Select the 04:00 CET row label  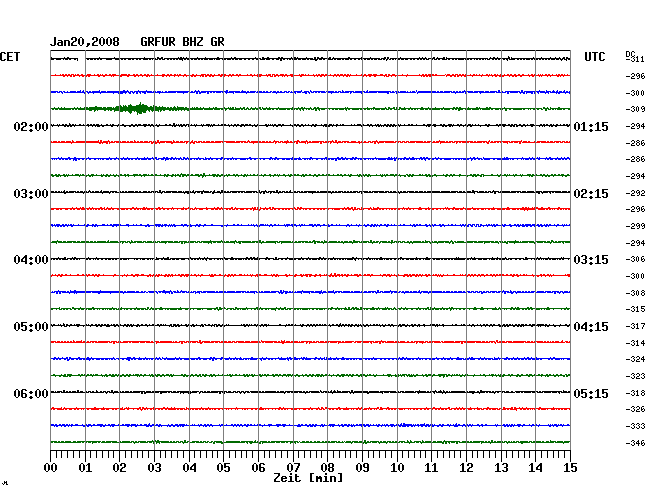[31, 260]
